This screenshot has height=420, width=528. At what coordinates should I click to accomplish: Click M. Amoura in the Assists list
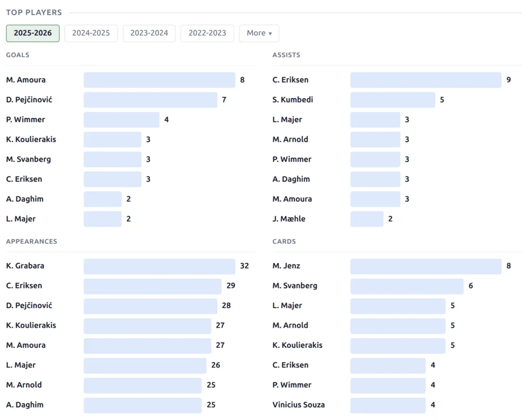click(x=292, y=199)
